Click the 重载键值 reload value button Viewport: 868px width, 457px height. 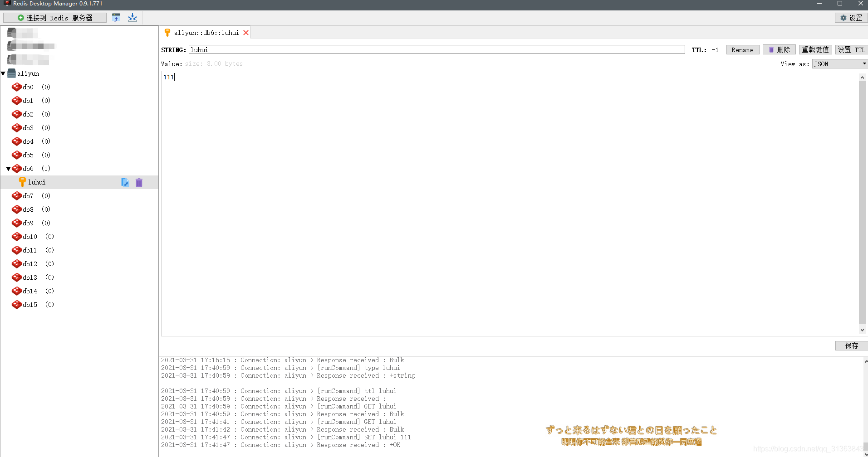click(x=815, y=50)
